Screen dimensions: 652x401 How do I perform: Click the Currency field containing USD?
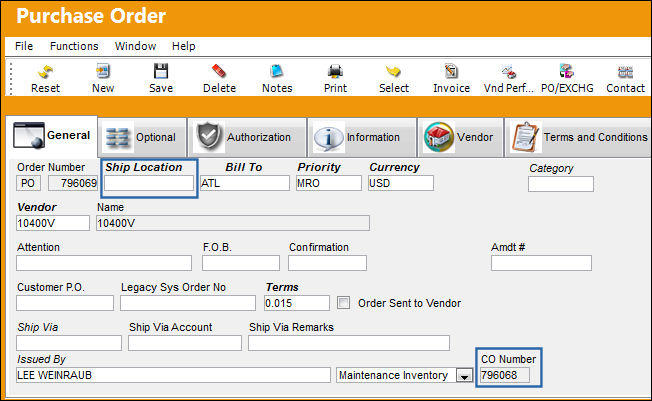(x=401, y=183)
